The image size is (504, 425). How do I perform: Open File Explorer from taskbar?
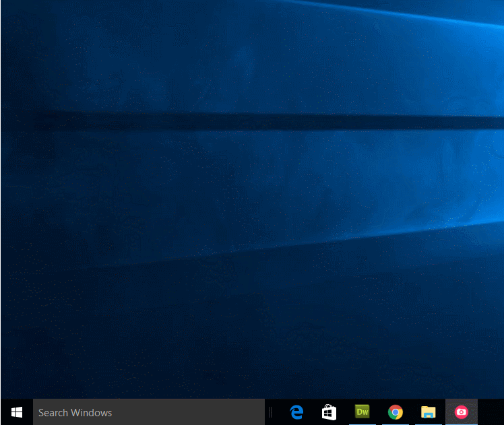point(428,412)
